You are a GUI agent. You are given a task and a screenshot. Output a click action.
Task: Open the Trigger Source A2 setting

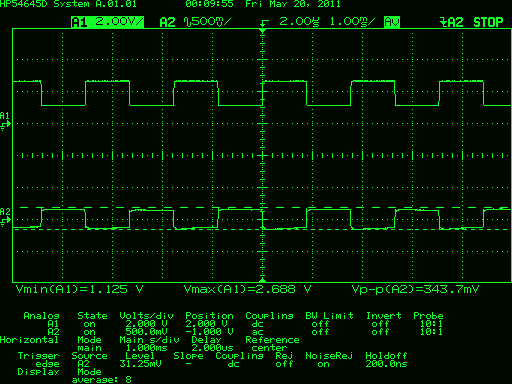pos(84,364)
